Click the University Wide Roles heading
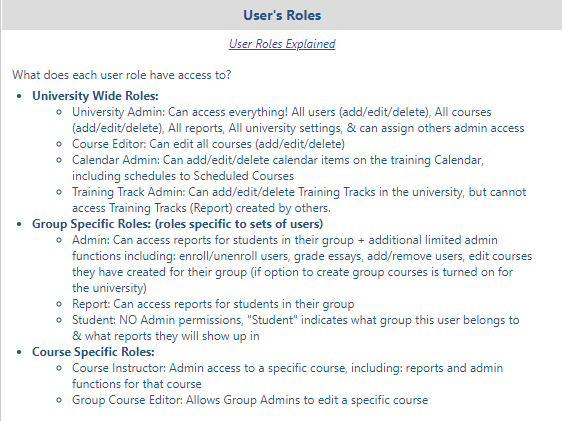 pos(95,96)
